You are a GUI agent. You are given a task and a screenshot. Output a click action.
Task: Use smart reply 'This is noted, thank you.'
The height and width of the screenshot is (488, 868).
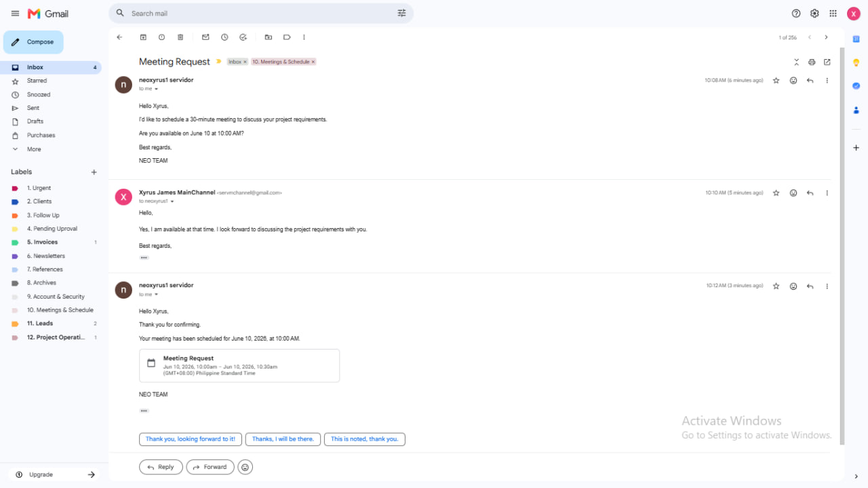click(365, 439)
